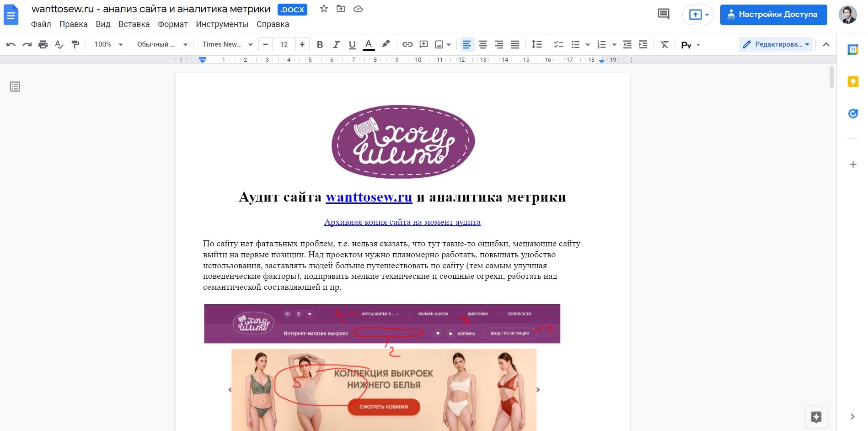Align text to the left
The height and width of the screenshot is (431, 868).
click(467, 44)
